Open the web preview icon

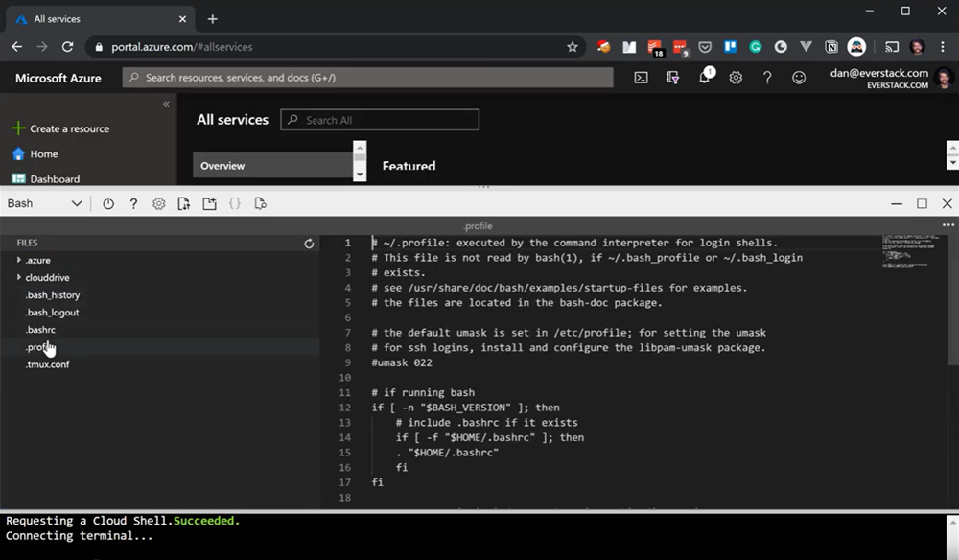[x=260, y=203]
